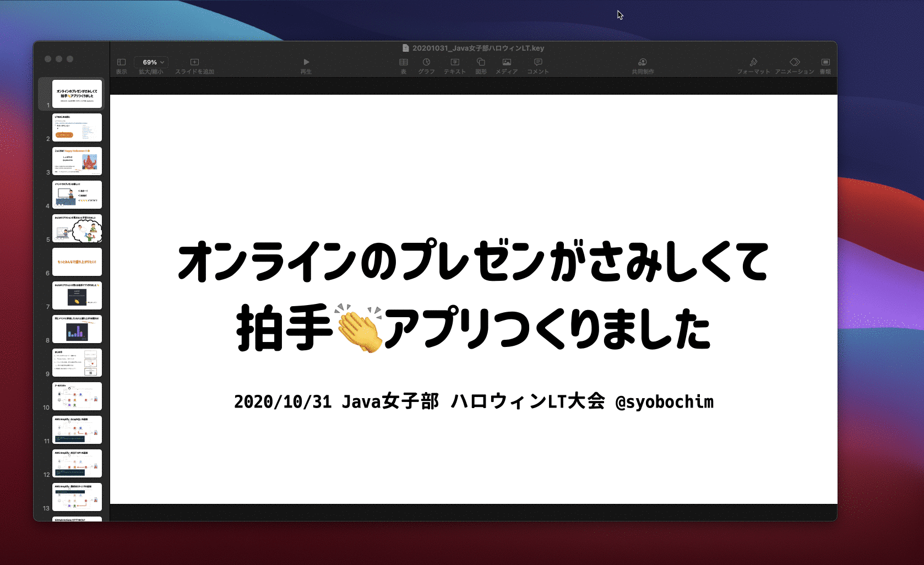This screenshot has width=924, height=565.
Task: Open the Chart (グラフ) icon
Action: pyautogui.click(x=426, y=62)
